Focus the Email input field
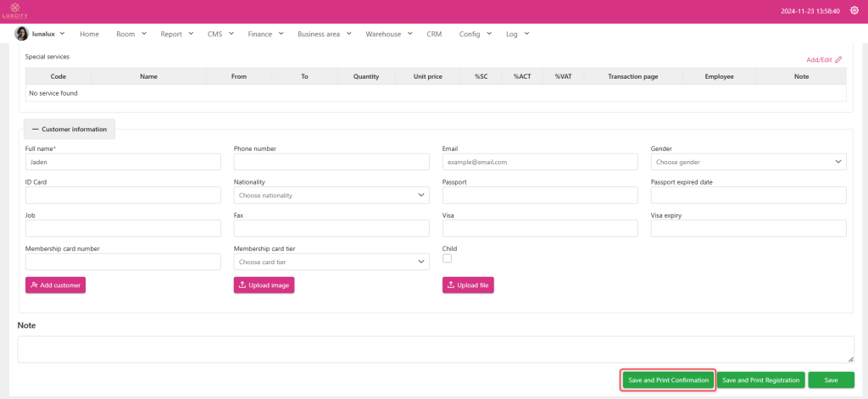The image size is (868, 399). pyautogui.click(x=540, y=162)
